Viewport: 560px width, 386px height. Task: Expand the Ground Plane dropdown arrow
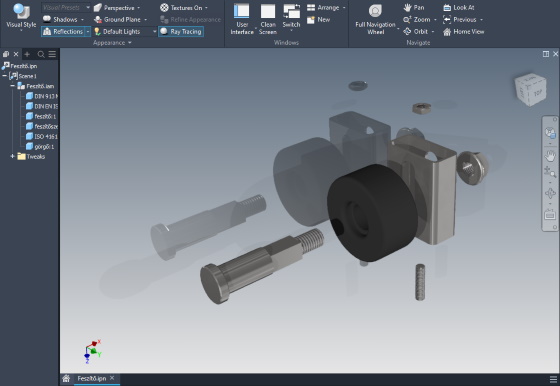(x=145, y=20)
